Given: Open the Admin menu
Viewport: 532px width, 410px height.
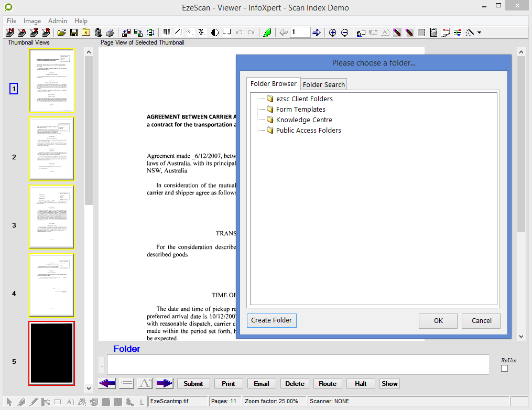Looking at the screenshot, I should point(58,21).
